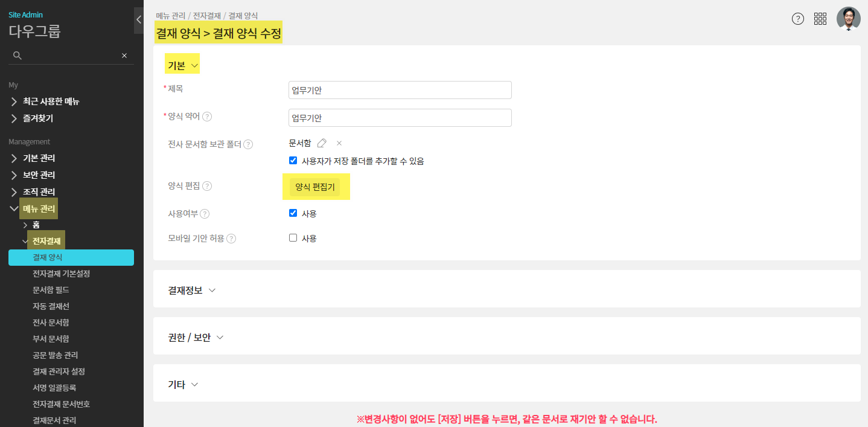Expand 기본 관리 in the sidebar
The image size is (868, 427).
tap(39, 158)
